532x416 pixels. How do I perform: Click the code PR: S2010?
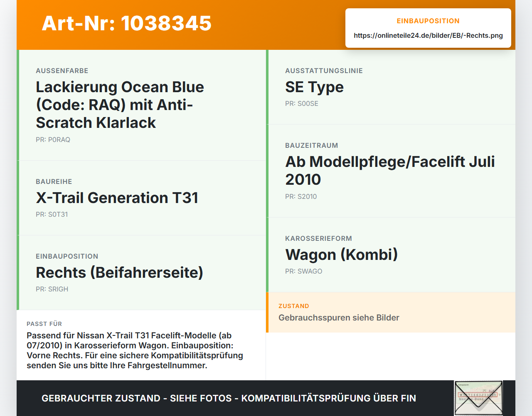click(301, 197)
